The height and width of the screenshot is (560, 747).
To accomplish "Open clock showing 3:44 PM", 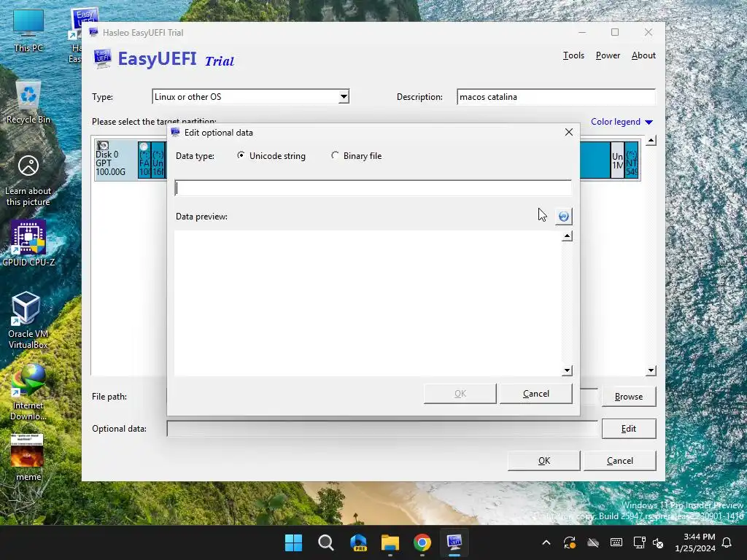I will coord(695,542).
